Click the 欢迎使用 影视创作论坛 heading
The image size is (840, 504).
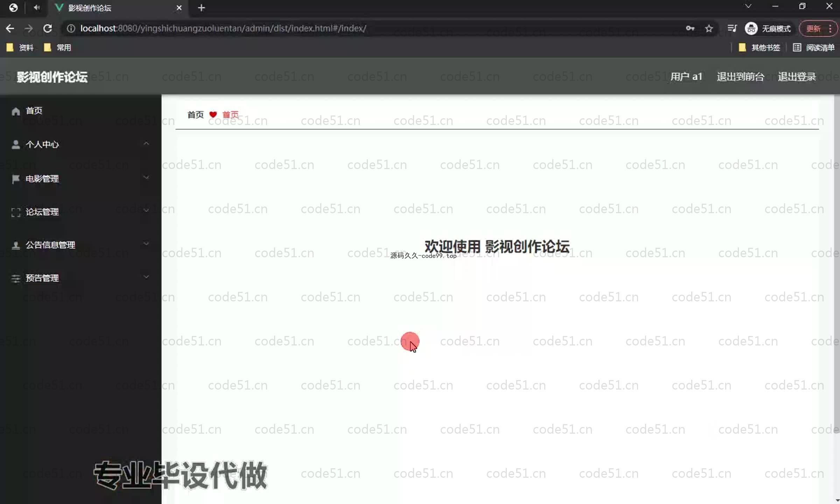497,247
